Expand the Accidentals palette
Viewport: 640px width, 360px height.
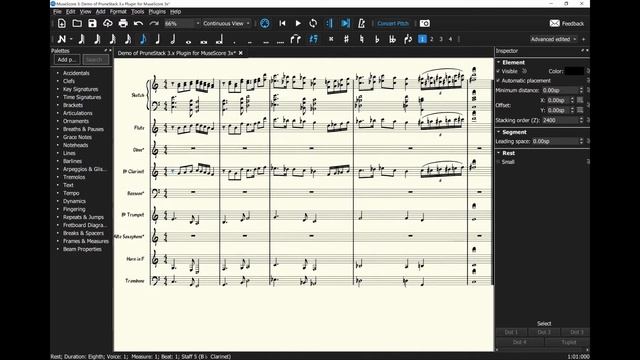tap(76, 73)
